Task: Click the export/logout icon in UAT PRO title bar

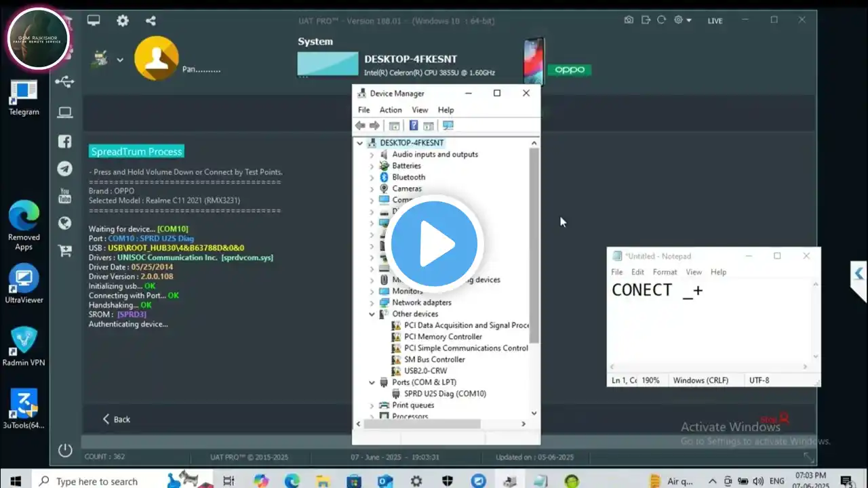Action: click(646, 20)
